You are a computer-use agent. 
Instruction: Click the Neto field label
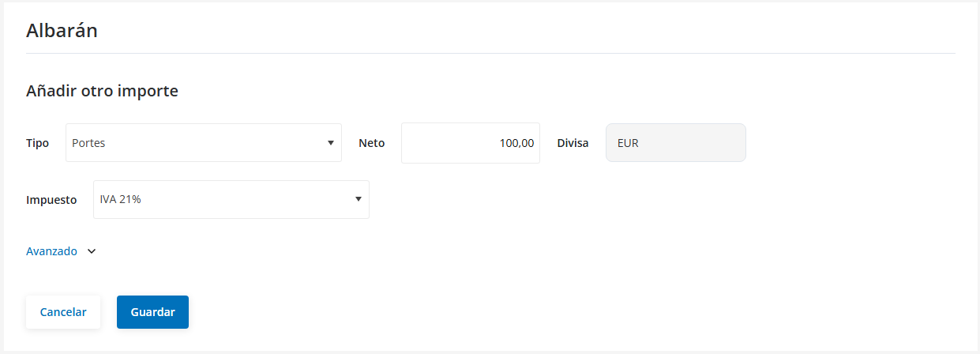click(371, 143)
